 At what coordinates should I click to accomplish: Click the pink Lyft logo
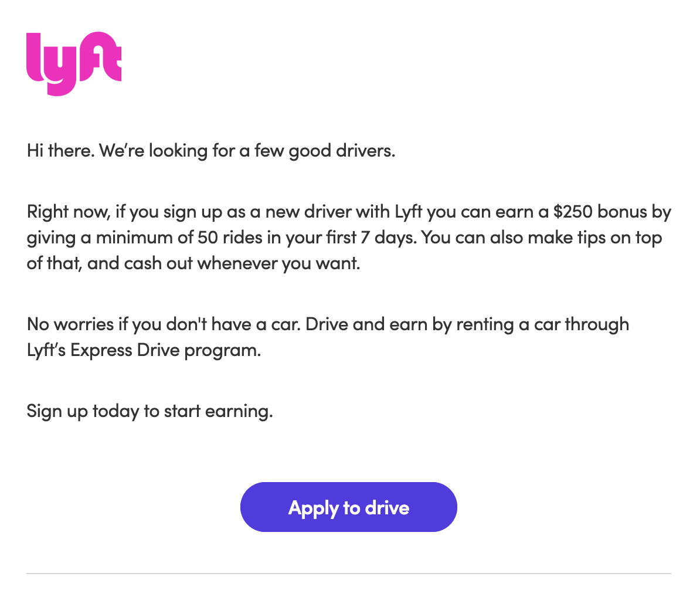tap(74, 63)
